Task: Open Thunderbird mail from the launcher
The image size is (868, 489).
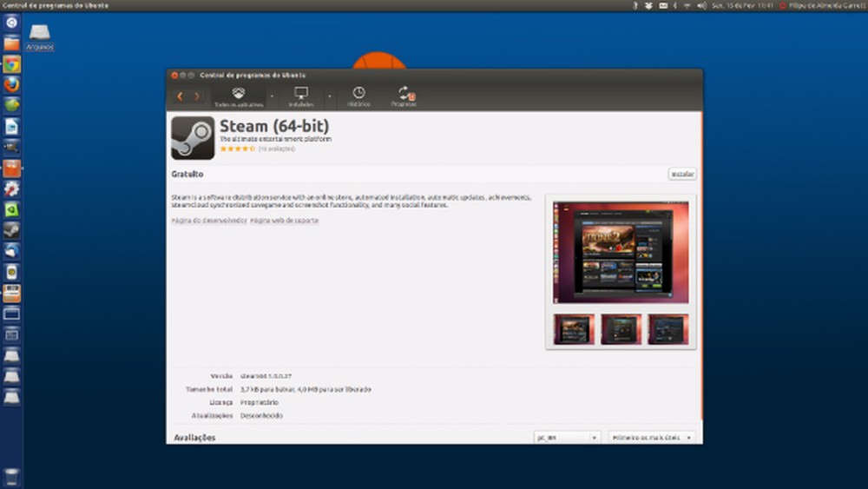Action: click(x=11, y=251)
